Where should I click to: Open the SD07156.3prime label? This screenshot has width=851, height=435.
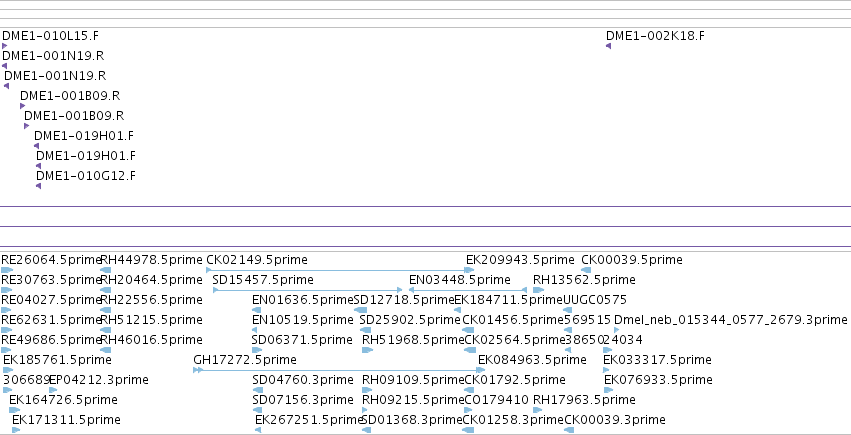tap(303, 400)
